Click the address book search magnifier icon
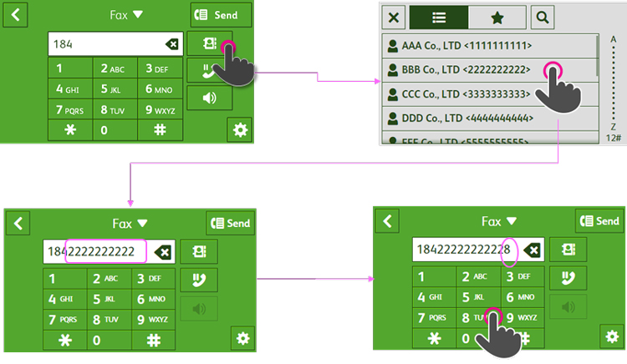This screenshot has height=364, width=627. pyautogui.click(x=542, y=17)
